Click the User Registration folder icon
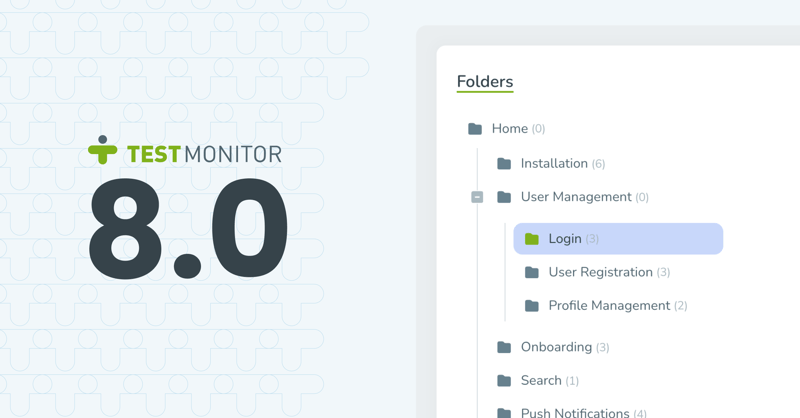The width and height of the screenshot is (800, 418). pyautogui.click(x=532, y=273)
